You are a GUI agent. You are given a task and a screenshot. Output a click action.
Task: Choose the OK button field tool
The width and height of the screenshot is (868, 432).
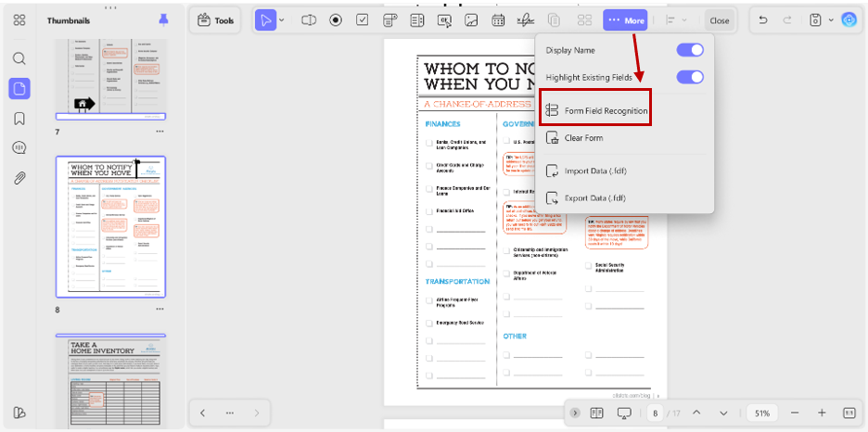pyautogui.click(x=444, y=20)
